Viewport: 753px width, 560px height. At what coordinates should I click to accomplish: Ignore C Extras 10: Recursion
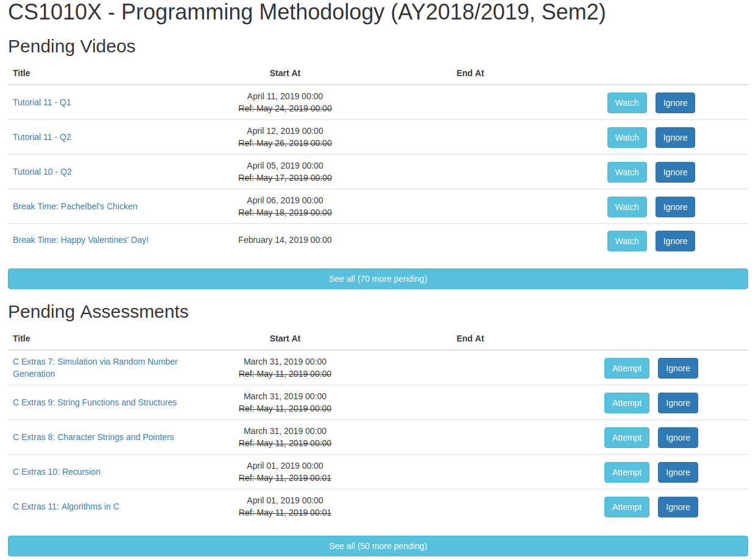pos(677,472)
